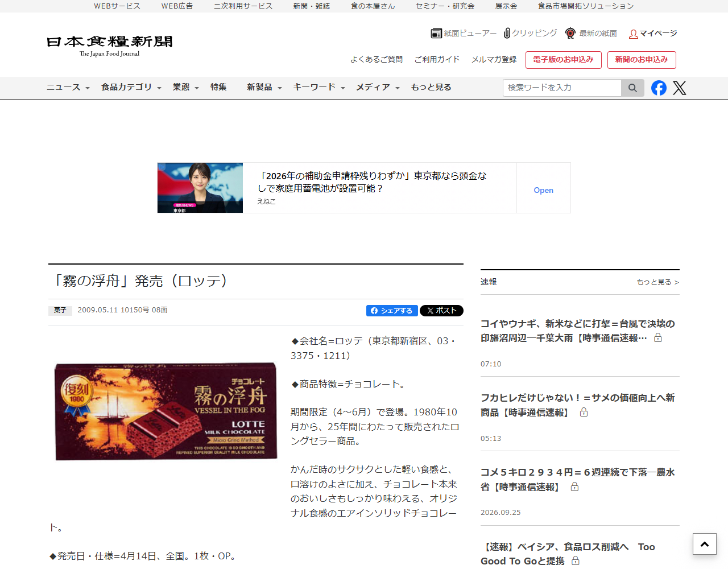Open よくあるご質問 link
Screen dimensions: 728x569
pyautogui.click(x=377, y=59)
